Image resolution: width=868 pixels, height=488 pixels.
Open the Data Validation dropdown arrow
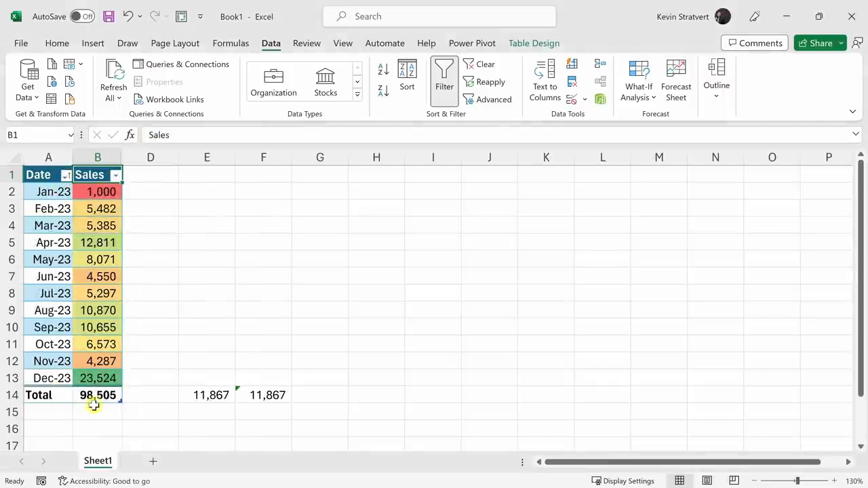coord(585,100)
